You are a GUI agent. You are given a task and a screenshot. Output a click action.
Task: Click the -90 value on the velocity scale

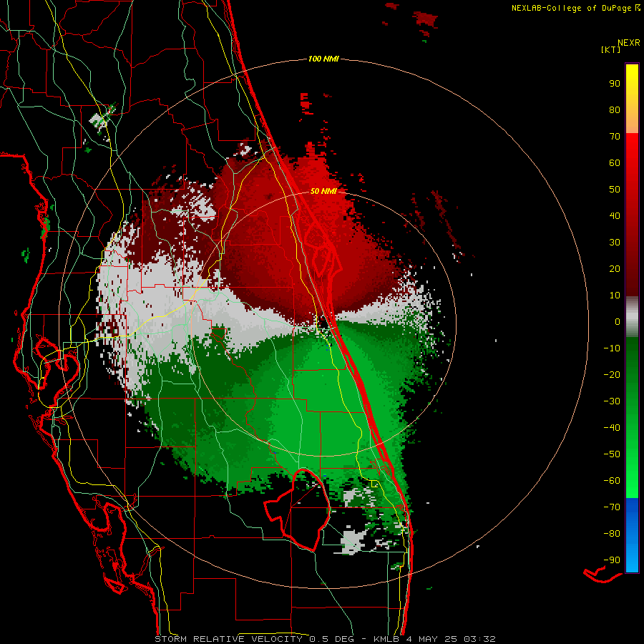pos(612,560)
